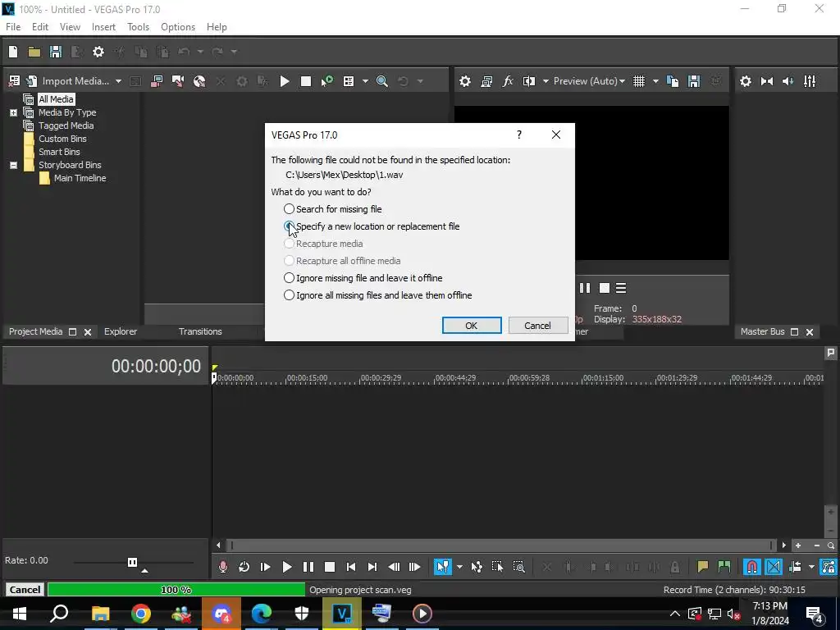
Task: Click the 100% green progress bar
Action: click(x=176, y=590)
